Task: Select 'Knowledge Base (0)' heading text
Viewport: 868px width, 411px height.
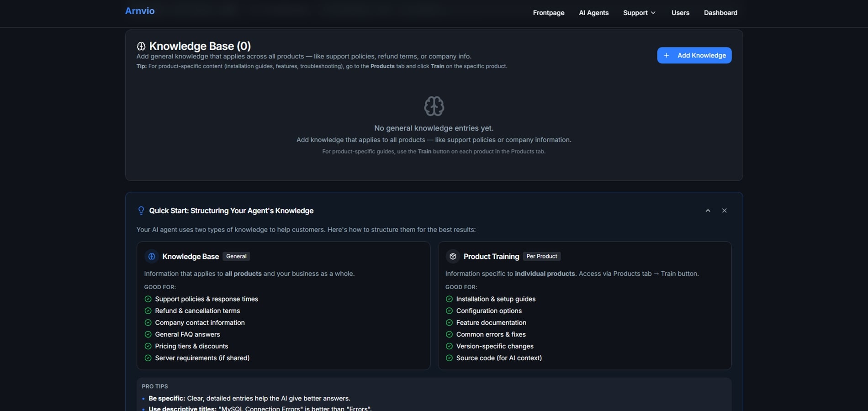Action: (200, 46)
